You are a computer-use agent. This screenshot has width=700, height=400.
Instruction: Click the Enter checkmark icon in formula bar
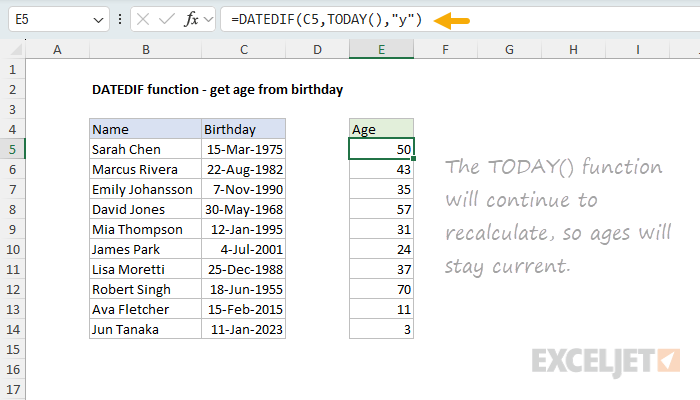tap(167, 19)
